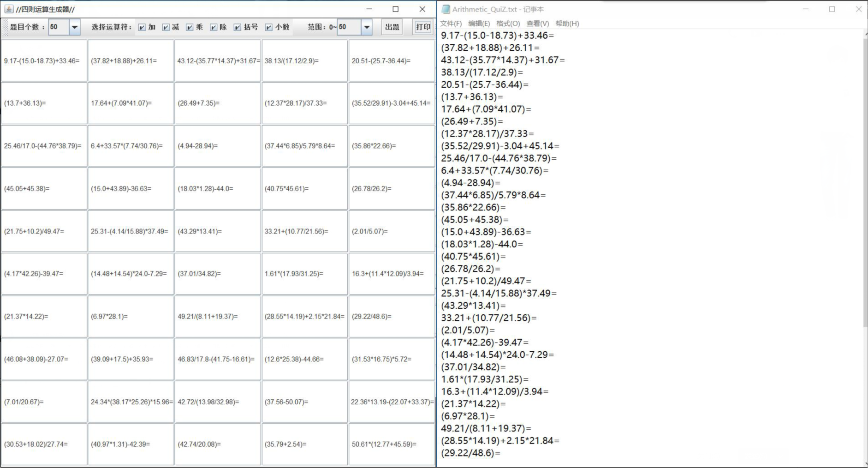The height and width of the screenshot is (468, 868).
Task: Select grid cell 20.51-(25.7-36.44)=
Action: coord(392,60)
